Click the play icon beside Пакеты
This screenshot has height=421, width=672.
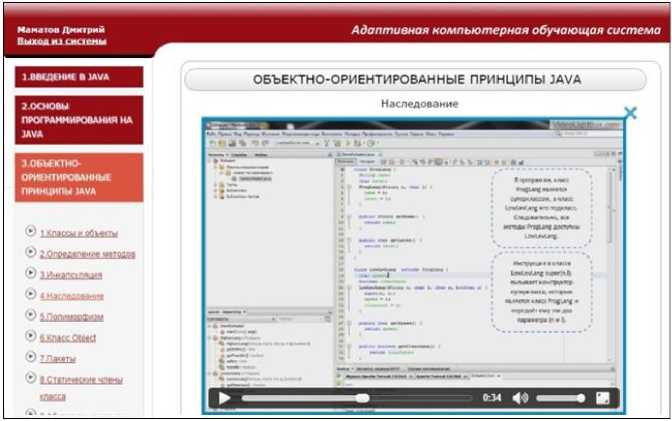30,357
